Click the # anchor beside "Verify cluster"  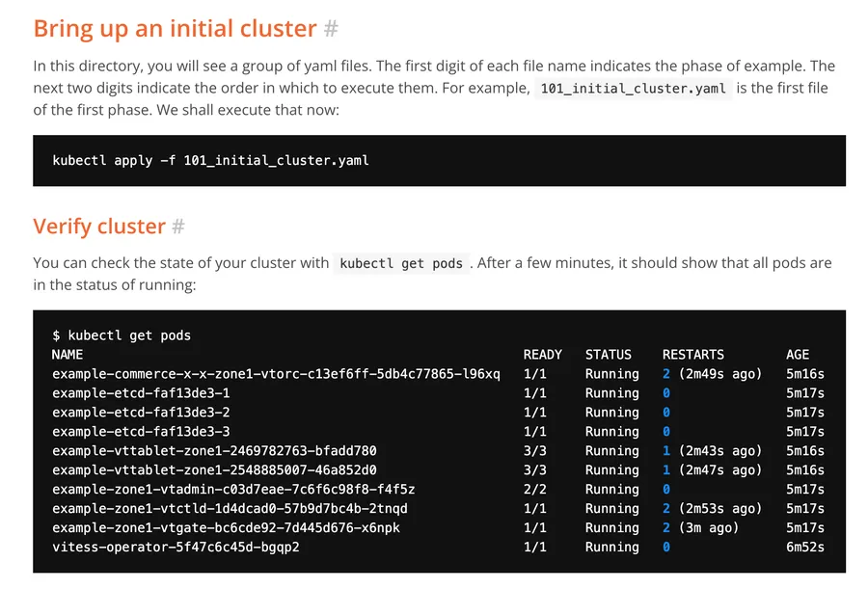click(x=177, y=227)
